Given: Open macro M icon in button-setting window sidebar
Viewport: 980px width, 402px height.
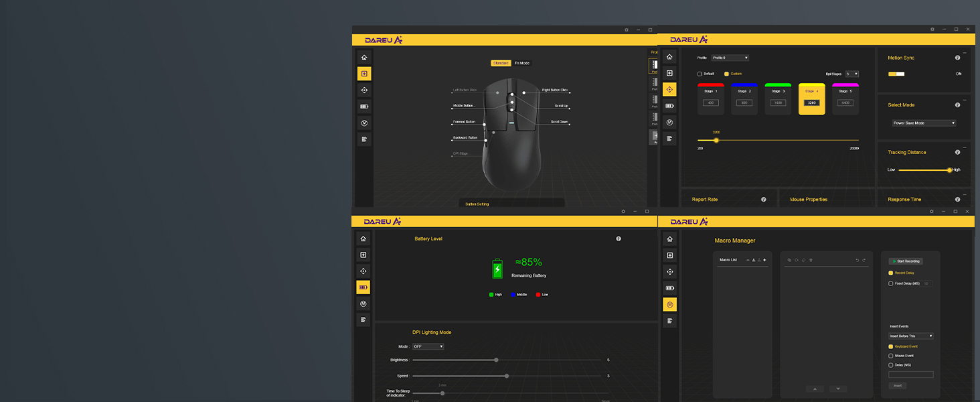Looking at the screenshot, I should (364, 123).
